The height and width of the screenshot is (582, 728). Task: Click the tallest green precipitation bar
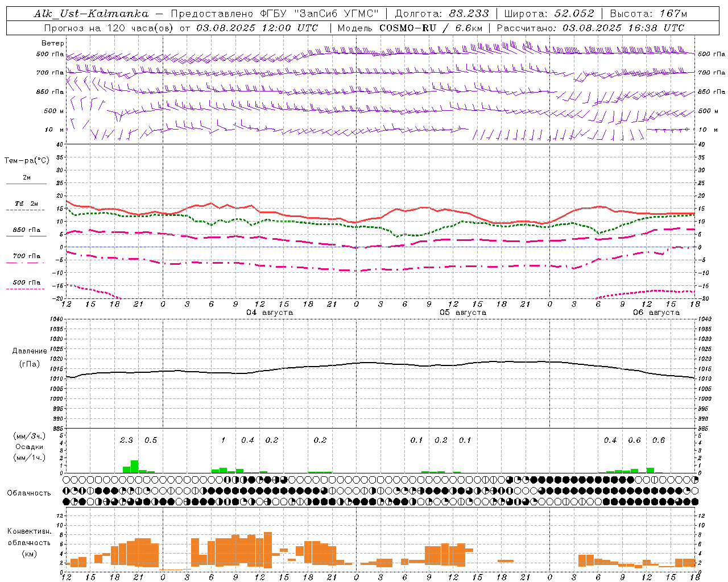coord(135,467)
